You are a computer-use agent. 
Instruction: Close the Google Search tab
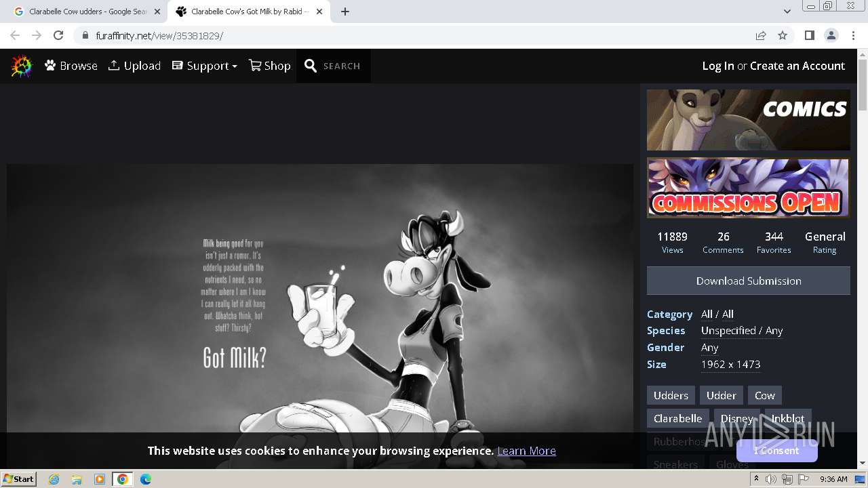pos(157,12)
